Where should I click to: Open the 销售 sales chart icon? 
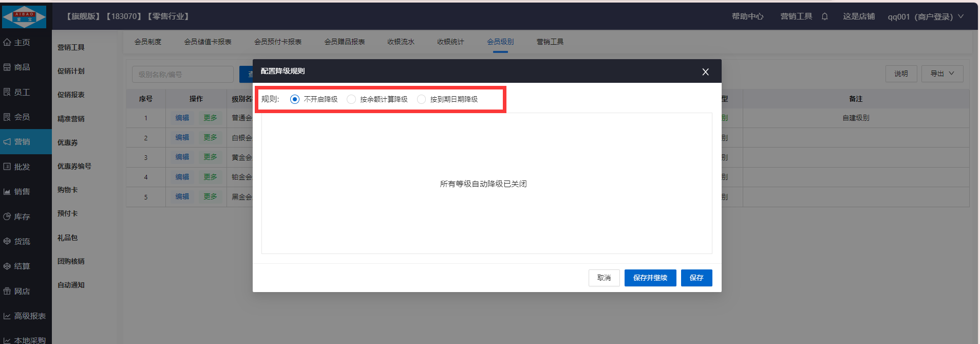(x=7, y=191)
